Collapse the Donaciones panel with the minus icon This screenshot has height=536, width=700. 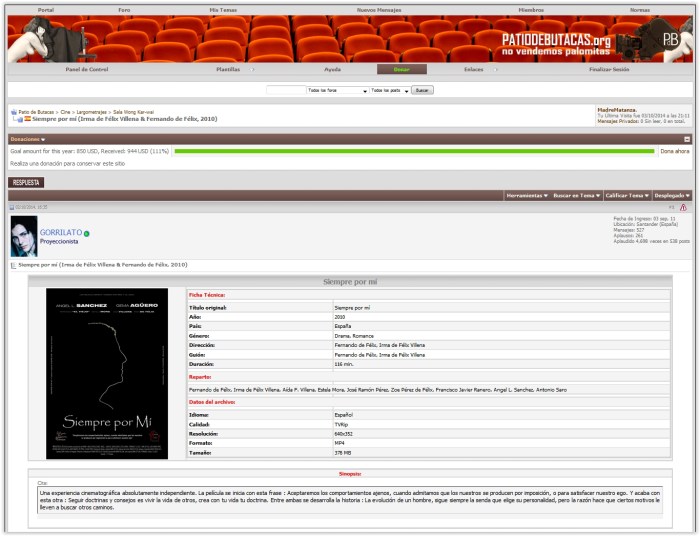[x=687, y=139]
